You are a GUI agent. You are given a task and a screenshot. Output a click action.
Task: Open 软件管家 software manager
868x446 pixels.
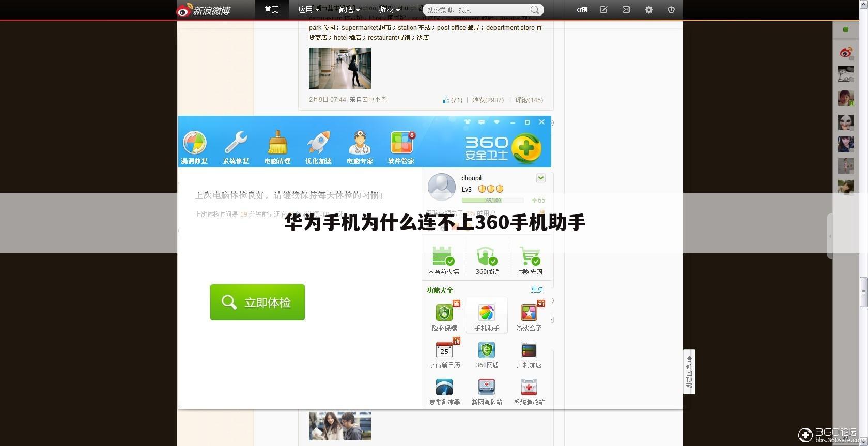click(401, 147)
